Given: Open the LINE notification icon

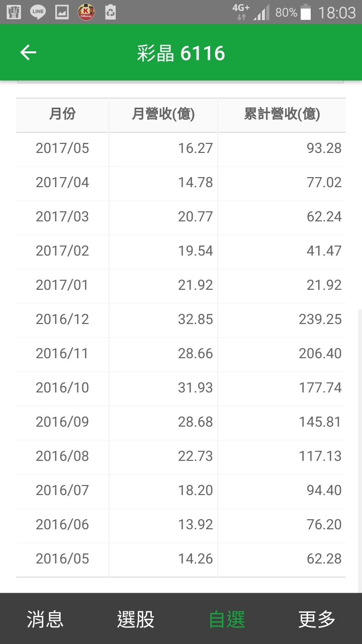Looking at the screenshot, I should pyautogui.click(x=38, y=12).
